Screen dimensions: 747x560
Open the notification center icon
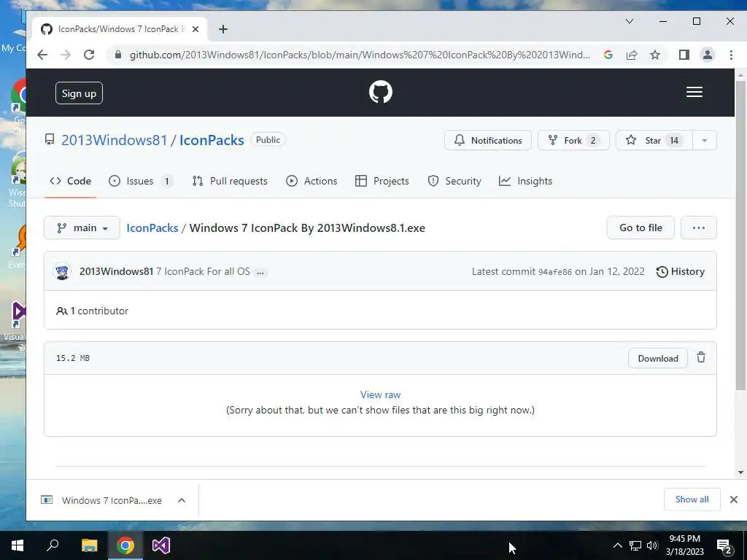point(724,546)
